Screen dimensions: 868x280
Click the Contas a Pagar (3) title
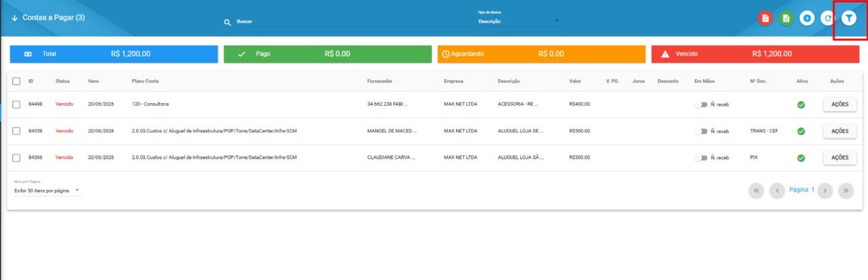tap(54, 18)
